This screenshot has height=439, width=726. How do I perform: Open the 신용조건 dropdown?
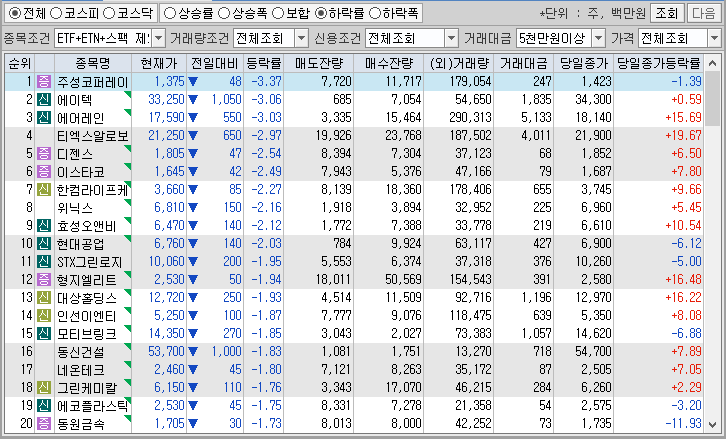(451, 38)
